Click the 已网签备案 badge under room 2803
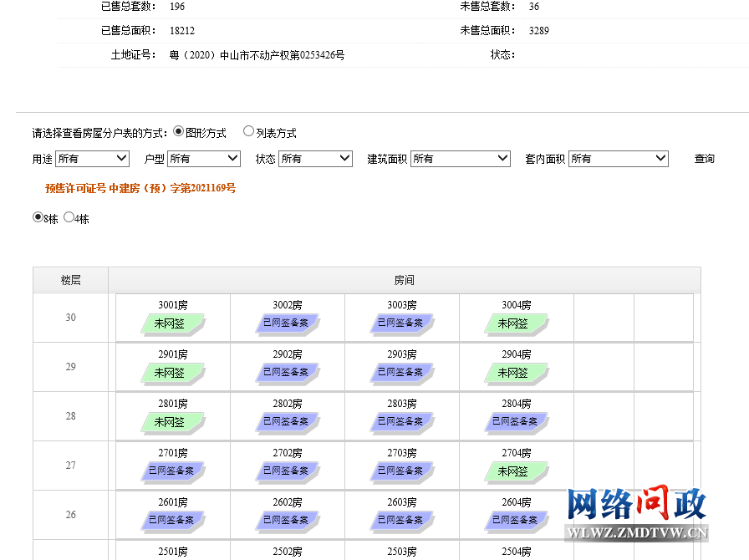 (400, 421)
